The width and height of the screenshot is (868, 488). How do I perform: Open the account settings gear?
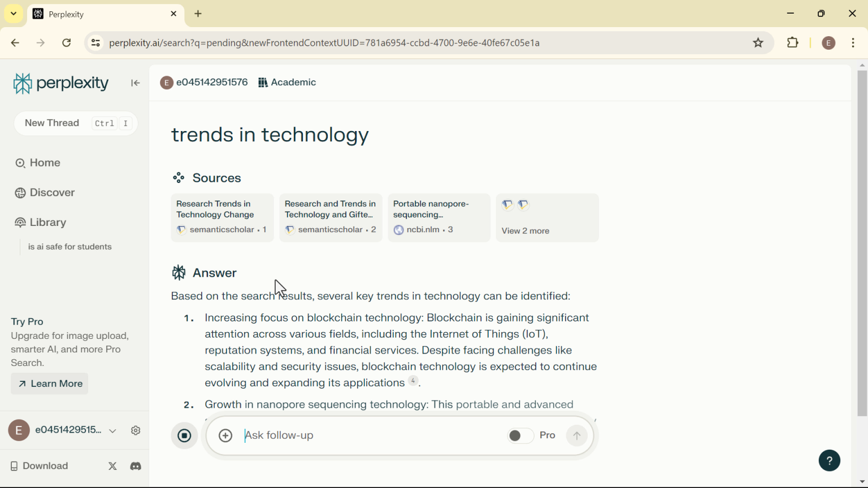tap(136, 430)
